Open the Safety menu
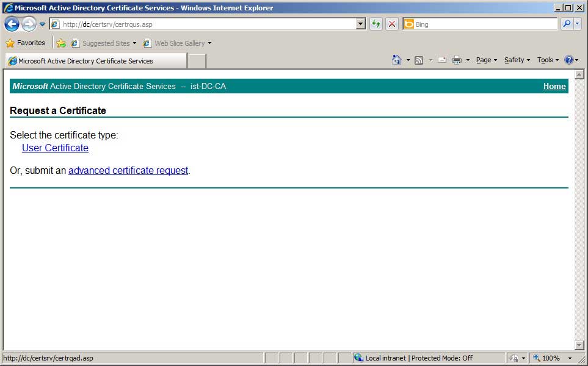 coord(517,60)
